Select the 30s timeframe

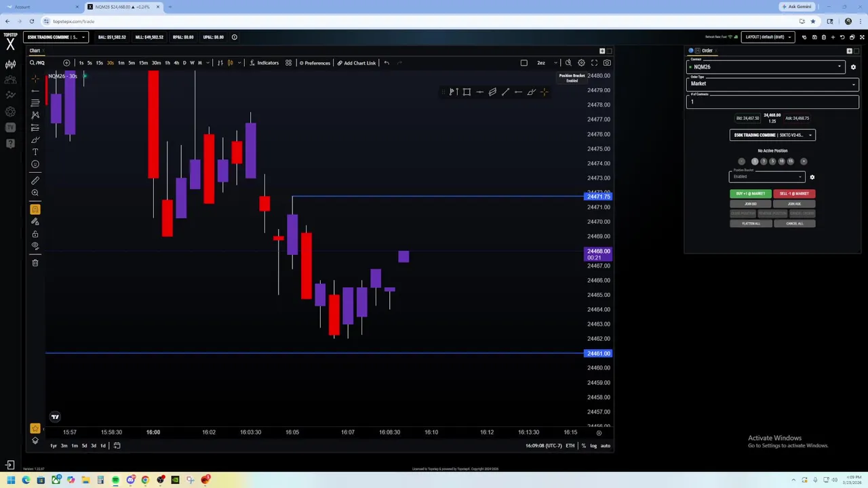[x=110, y=63]
